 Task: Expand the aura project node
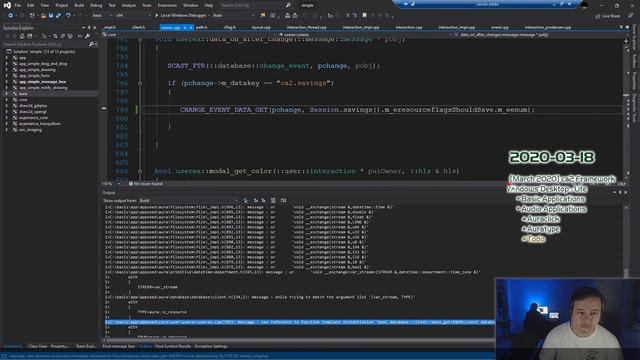(7, 94)
